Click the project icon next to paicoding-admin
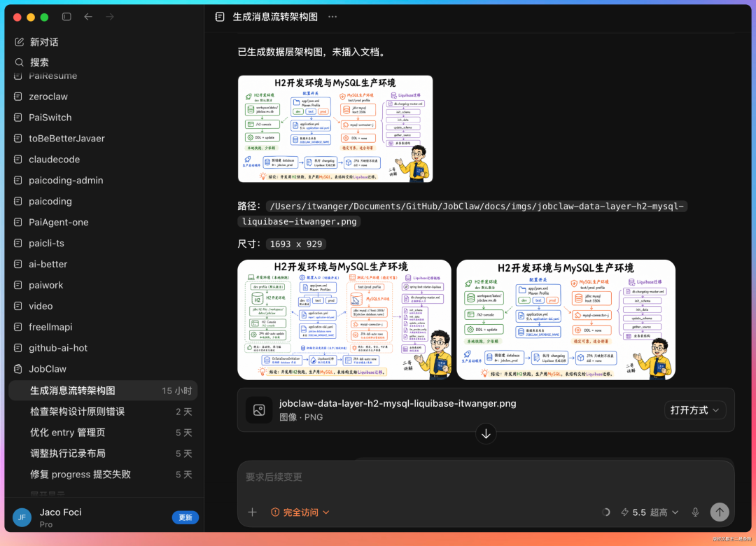The width and height of the screenshot is (756, 546). point(17,181)
